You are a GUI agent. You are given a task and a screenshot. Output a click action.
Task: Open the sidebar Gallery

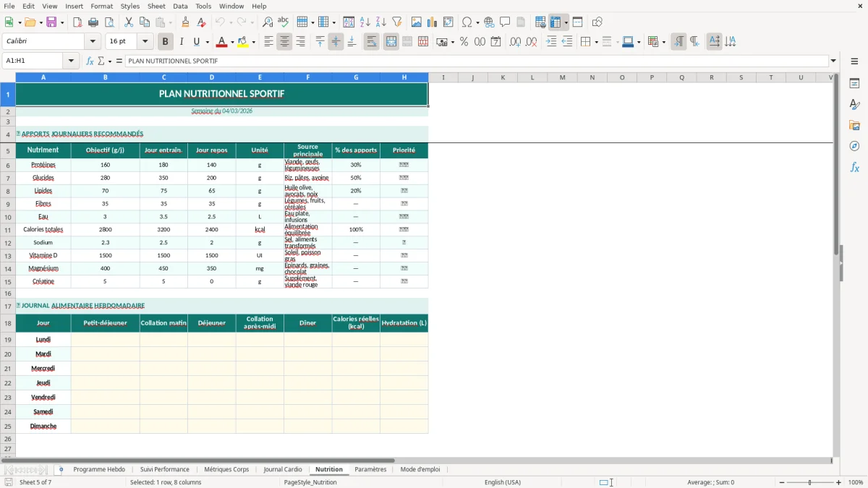click(854, 125)
